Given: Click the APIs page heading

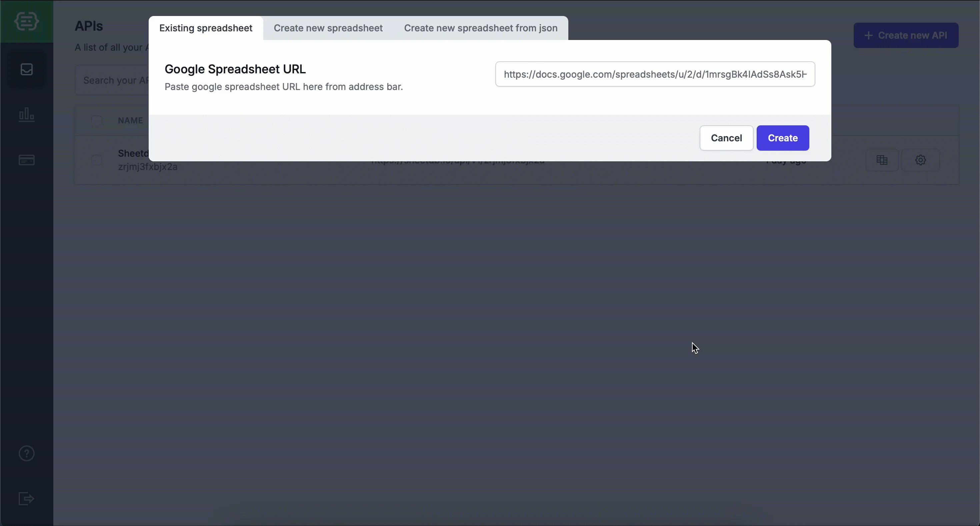Looking at the screenshot, I should (x=89, y=26).
